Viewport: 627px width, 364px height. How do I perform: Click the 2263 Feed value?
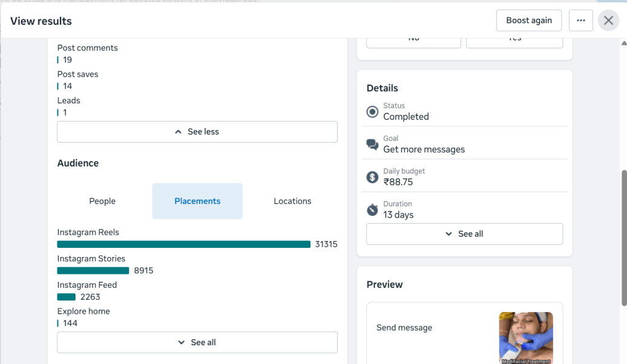(x=90, y=297)
